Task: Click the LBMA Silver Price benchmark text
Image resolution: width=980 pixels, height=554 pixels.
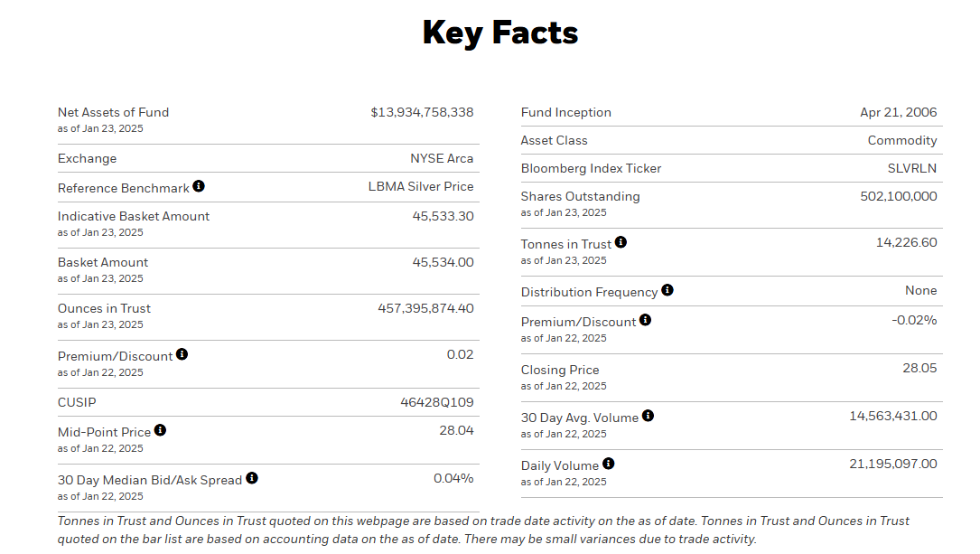Action: [421, 186]
